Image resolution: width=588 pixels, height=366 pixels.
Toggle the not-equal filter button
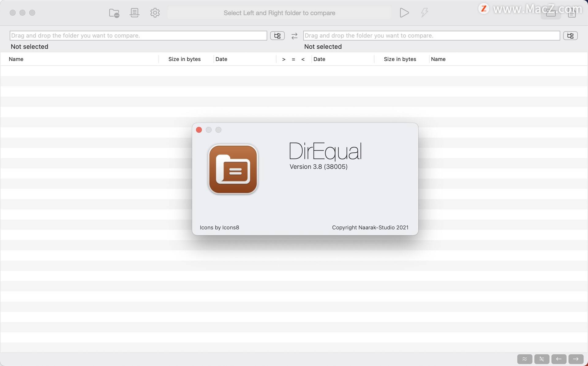click(542, 359)
